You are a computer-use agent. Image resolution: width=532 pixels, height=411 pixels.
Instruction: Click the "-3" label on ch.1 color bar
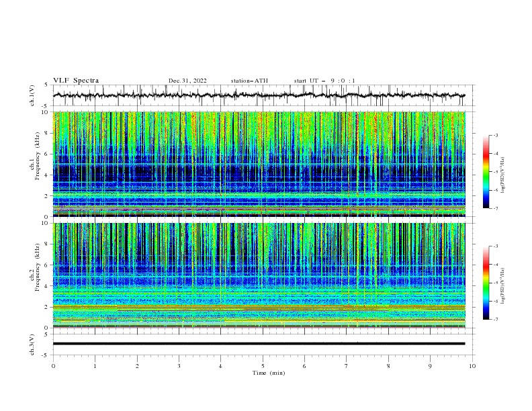pyautogui.click(x=495, y=135)
